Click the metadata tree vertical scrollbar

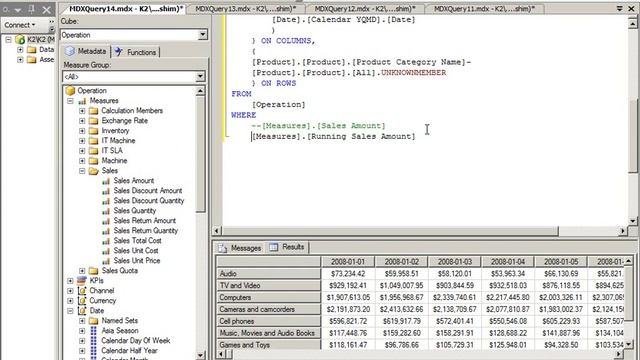click(x=200, y=155)
